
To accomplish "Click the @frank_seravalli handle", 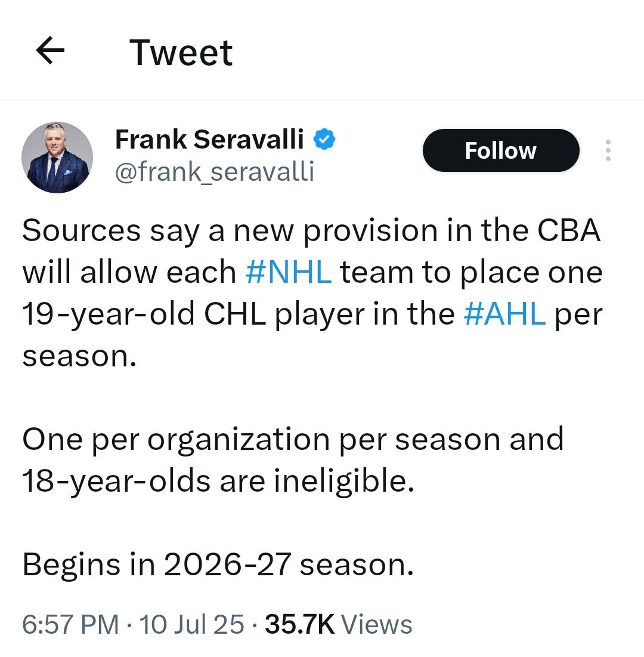I will [x=215, y=172].
